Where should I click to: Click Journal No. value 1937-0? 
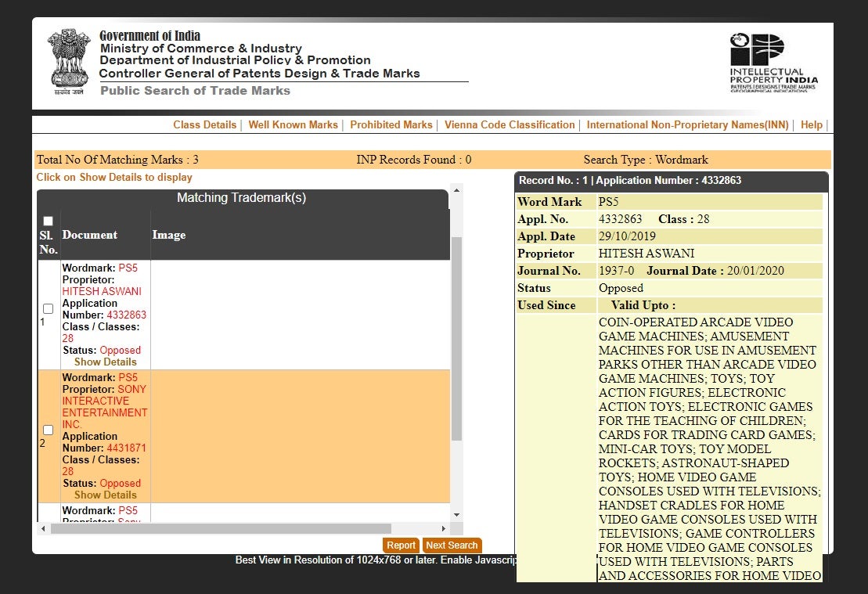coord(617,271)
